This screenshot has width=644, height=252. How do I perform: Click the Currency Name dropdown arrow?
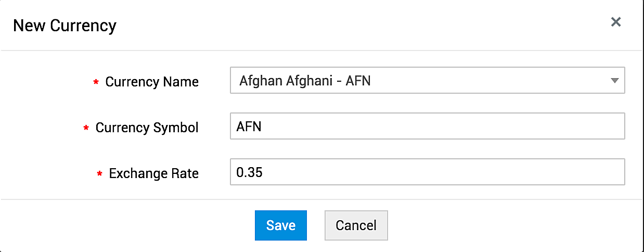pyautogui.click(x=614, y=81)
